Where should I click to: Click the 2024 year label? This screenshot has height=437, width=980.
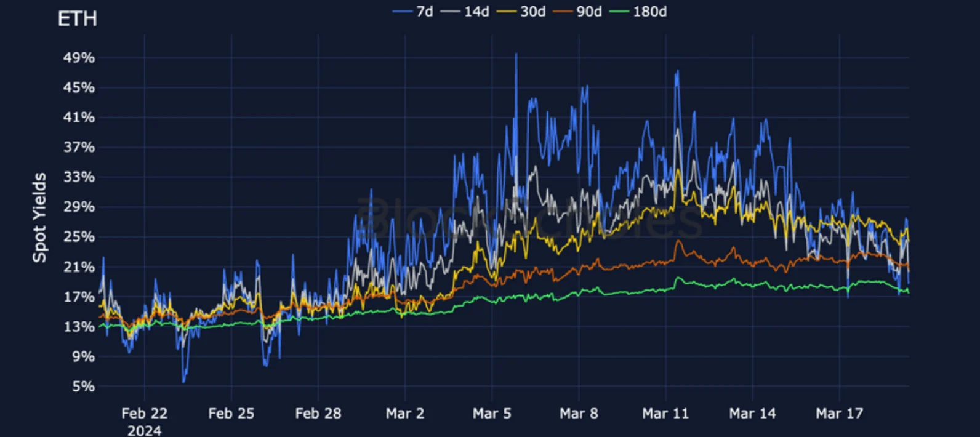144,430
